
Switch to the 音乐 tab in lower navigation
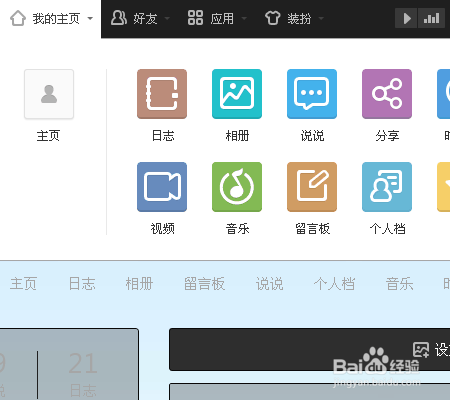[400, 284]
